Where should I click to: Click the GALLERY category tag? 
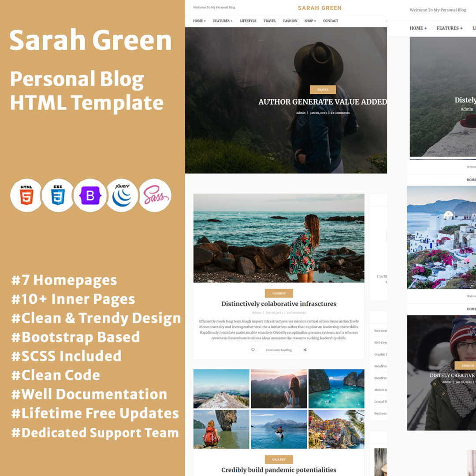point(279,459)
